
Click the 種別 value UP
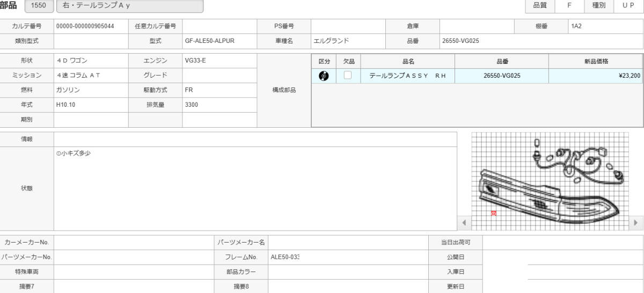click(628, 5)
